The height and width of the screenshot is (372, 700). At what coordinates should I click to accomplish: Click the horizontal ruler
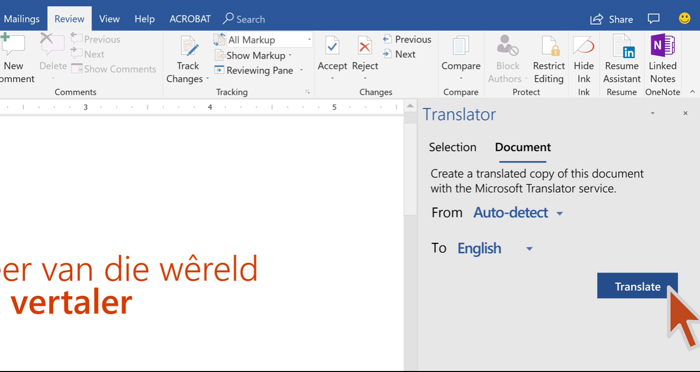pyautogui.click(x=201, y=107)
